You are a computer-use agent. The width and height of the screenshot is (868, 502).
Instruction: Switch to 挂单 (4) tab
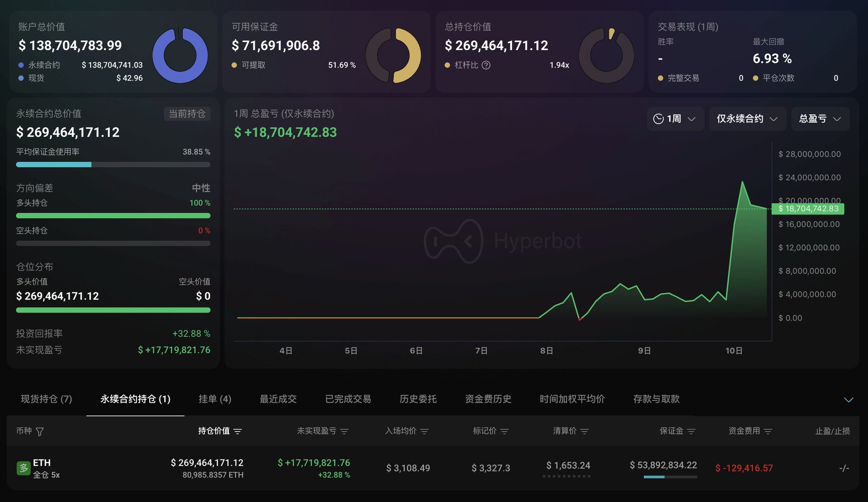[215, 399]
